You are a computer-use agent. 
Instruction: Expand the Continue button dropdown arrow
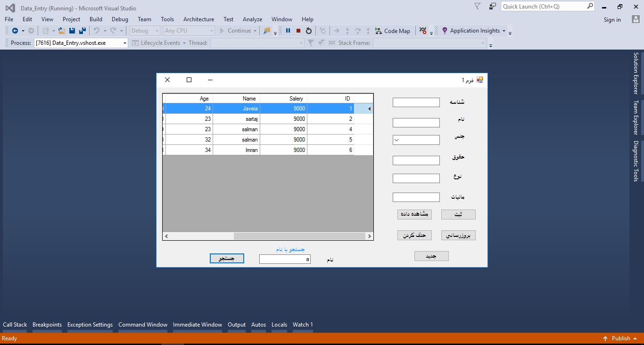255,31
